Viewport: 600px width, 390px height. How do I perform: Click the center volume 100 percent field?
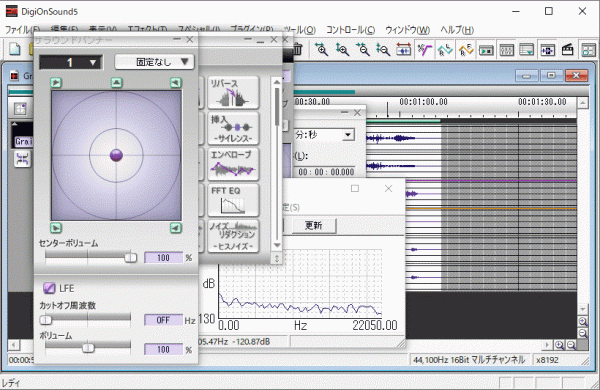(x=163, y=258)
